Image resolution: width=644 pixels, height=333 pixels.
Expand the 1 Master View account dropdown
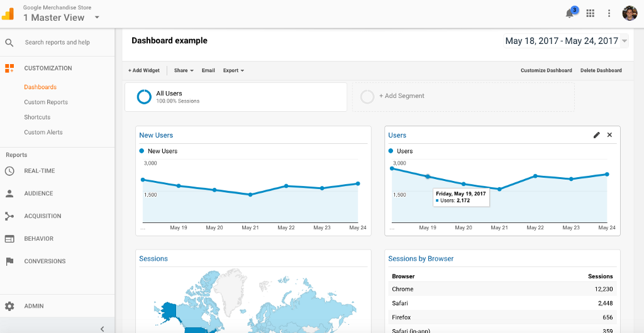97,18
